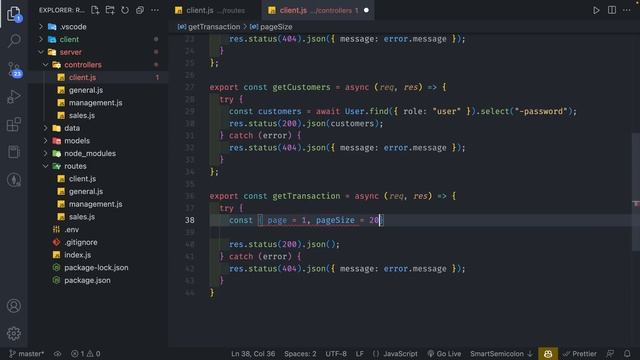The height and width of the screenshot is (360, 640).
Task: Open the Extensions view
Action: tap(14, 124)
